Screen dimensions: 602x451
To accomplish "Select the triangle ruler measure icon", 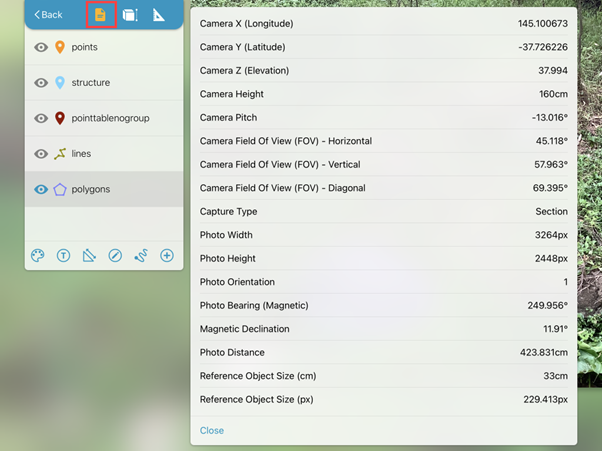I will coord(159,15).
